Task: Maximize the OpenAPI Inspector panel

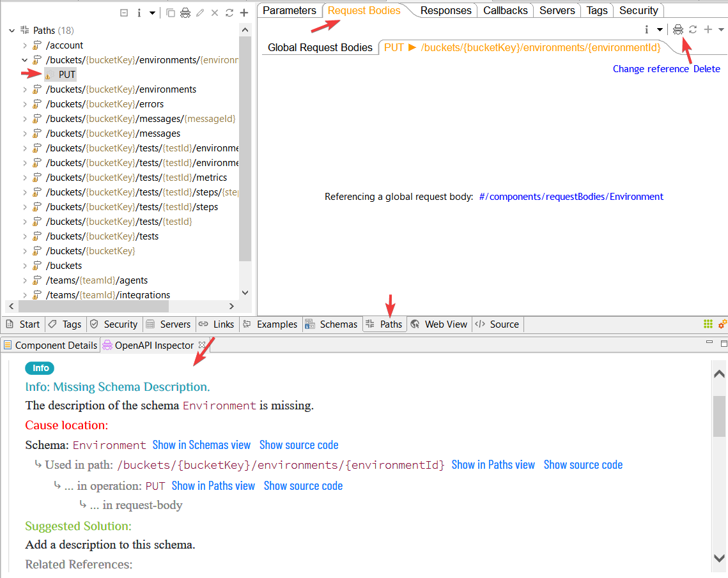Action: (724, 343)
